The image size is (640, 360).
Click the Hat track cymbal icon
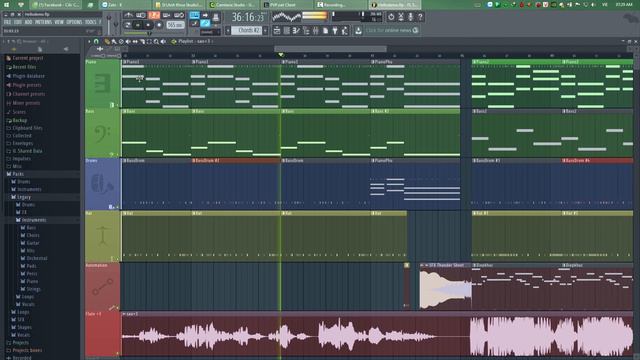click(102, 235)
